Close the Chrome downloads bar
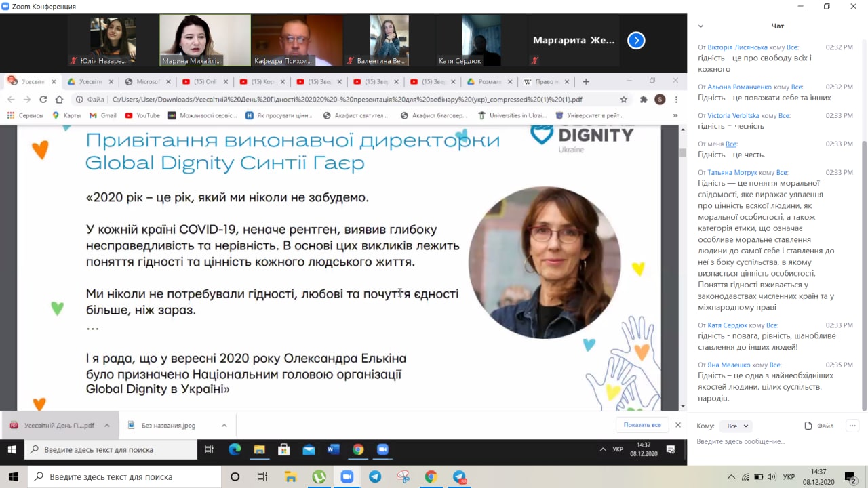868x488 pixels. click(x=677, y=425)
